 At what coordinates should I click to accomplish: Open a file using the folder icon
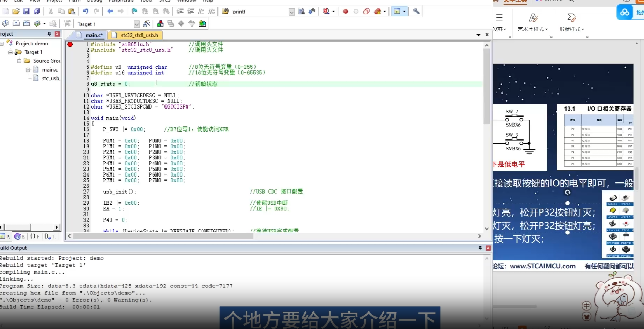click(x=16, y=11)
